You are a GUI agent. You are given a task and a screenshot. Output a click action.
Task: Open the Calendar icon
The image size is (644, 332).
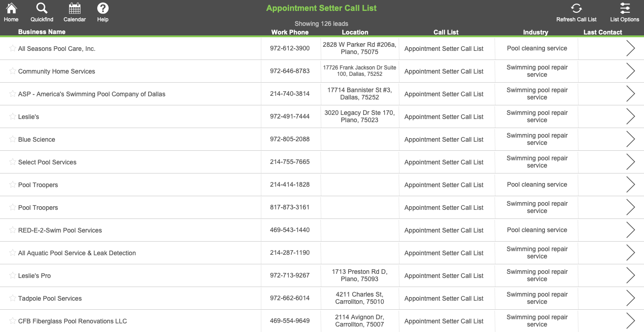tap(75, 8)
